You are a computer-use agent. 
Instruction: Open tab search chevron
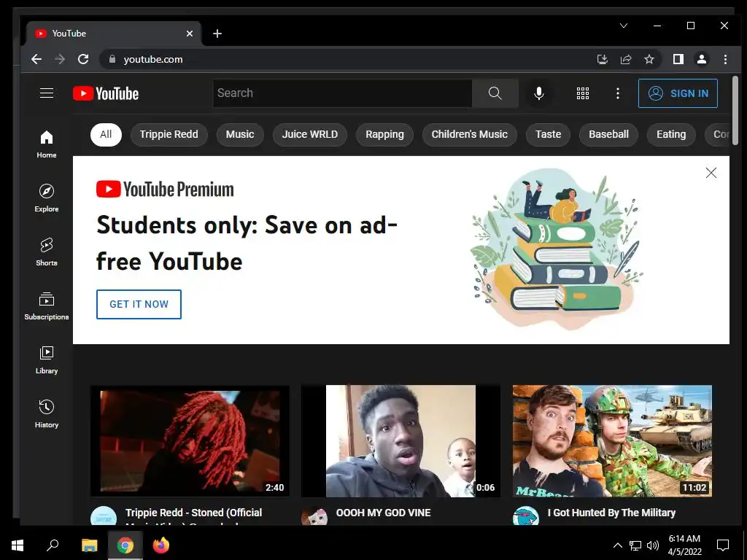pos(624,26)
